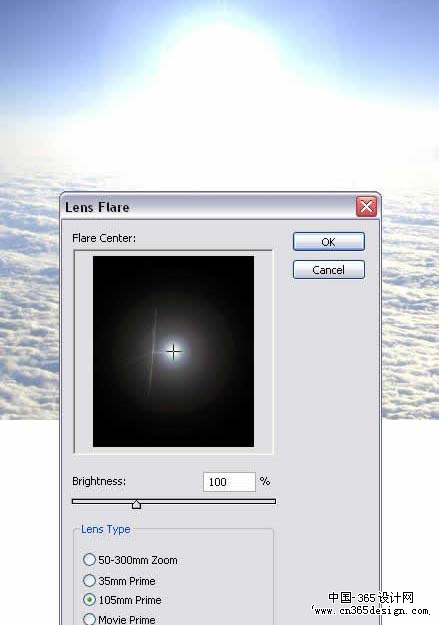Focus the Brightness percentage input field
The height and width of the screenshot is (625, 439).
(229, 482)
